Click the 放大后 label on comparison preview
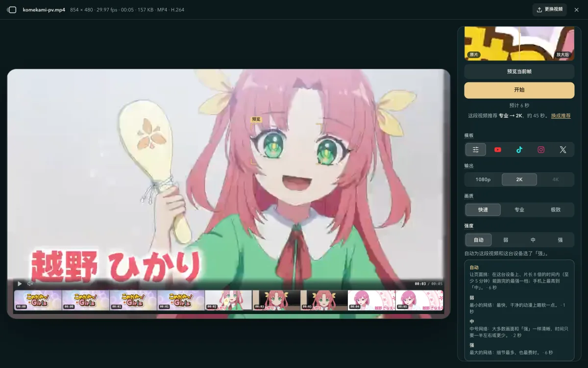Screen dimensions: 588x368 point(563,54)
